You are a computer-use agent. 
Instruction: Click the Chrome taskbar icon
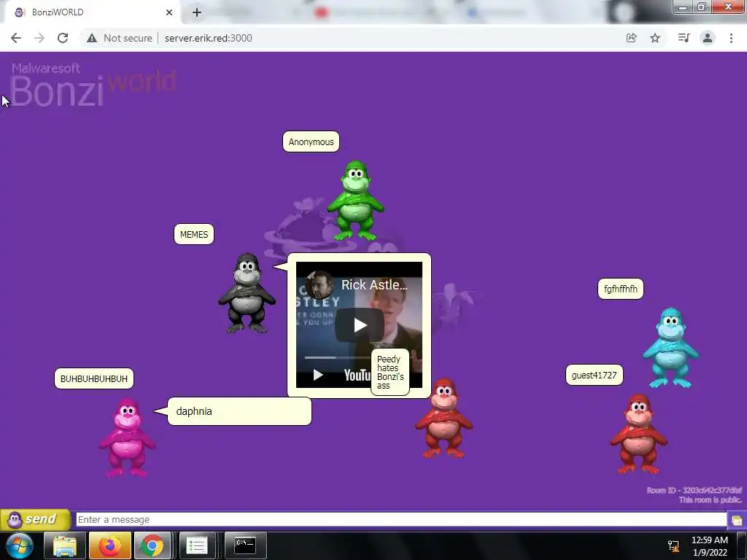[x=152, y=545]
